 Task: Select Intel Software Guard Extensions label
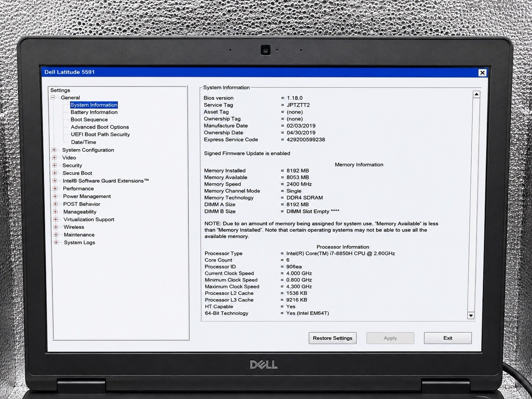click(106, 181)
